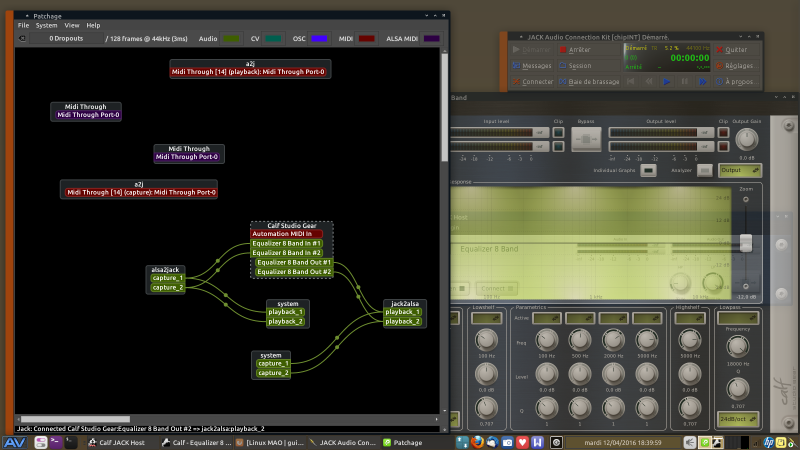Expand the 24dB/oct lowpass slope dropdown
Viewport: 800px width, 450px height.
coord(740,417)
